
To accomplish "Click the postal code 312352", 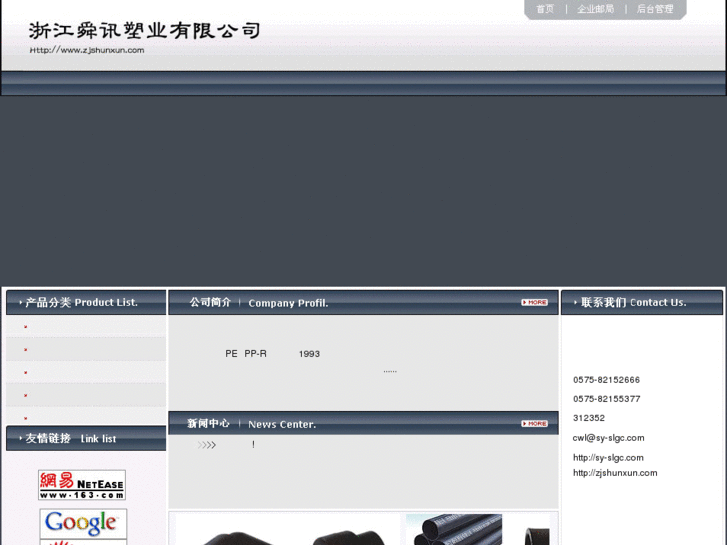I will pyautogui.click(x=589, y=418).
